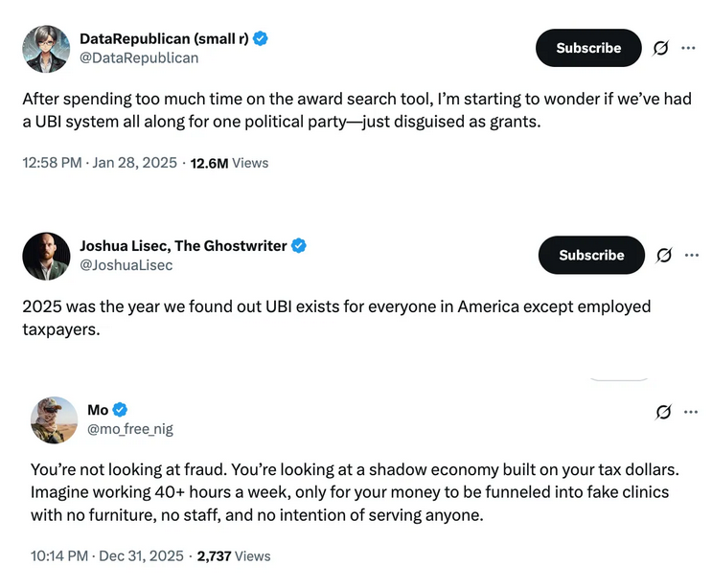
Task: Subscribe to Joshua Lisec, The Ghostwriter
Action: (590, 256)
